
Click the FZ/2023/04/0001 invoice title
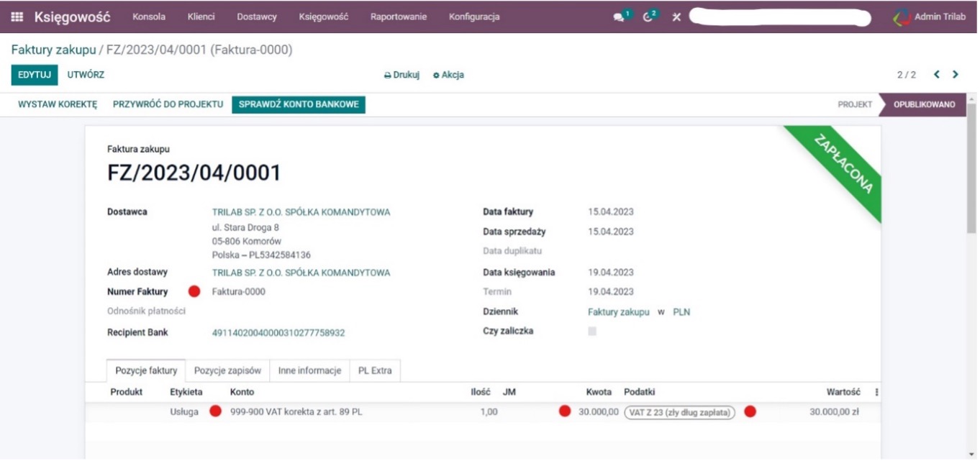point(194,173)
